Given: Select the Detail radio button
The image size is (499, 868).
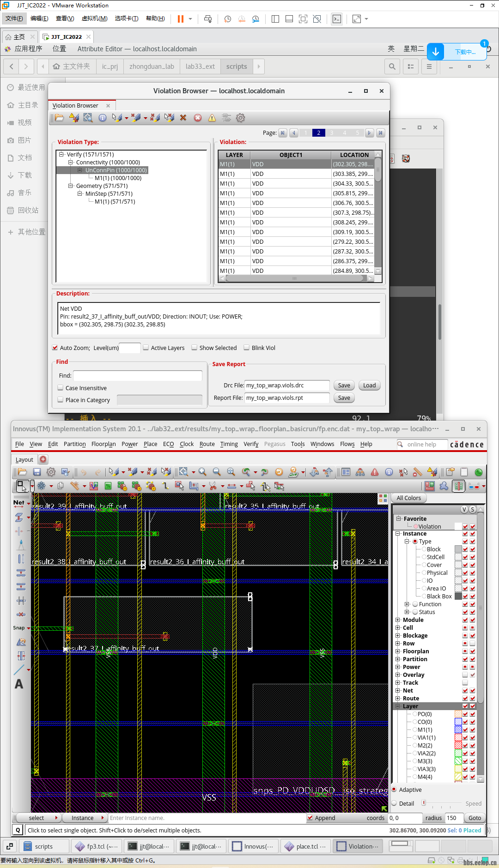Looking at the screenshot, I should (395, 803).
